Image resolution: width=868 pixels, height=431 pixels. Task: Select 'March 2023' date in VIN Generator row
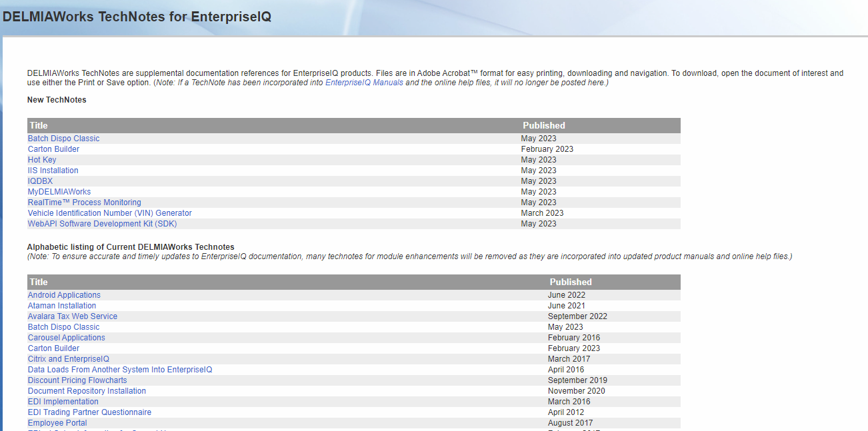(x=542, y=213)
